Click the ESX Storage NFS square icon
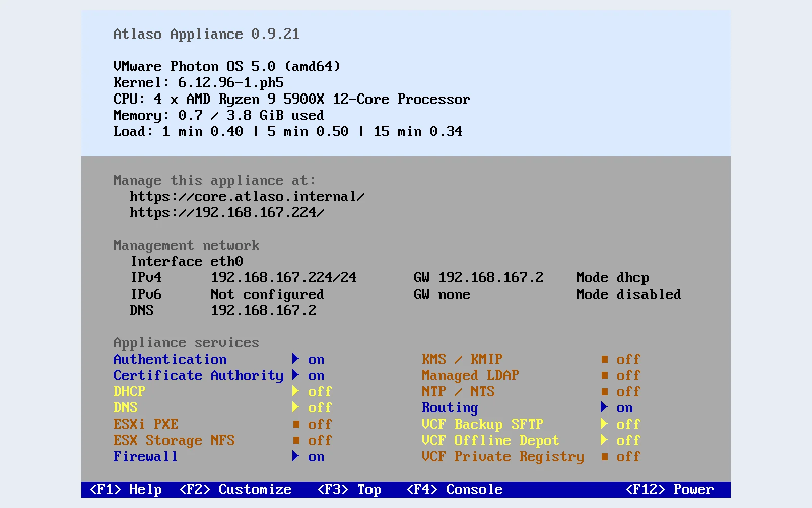 296,440
